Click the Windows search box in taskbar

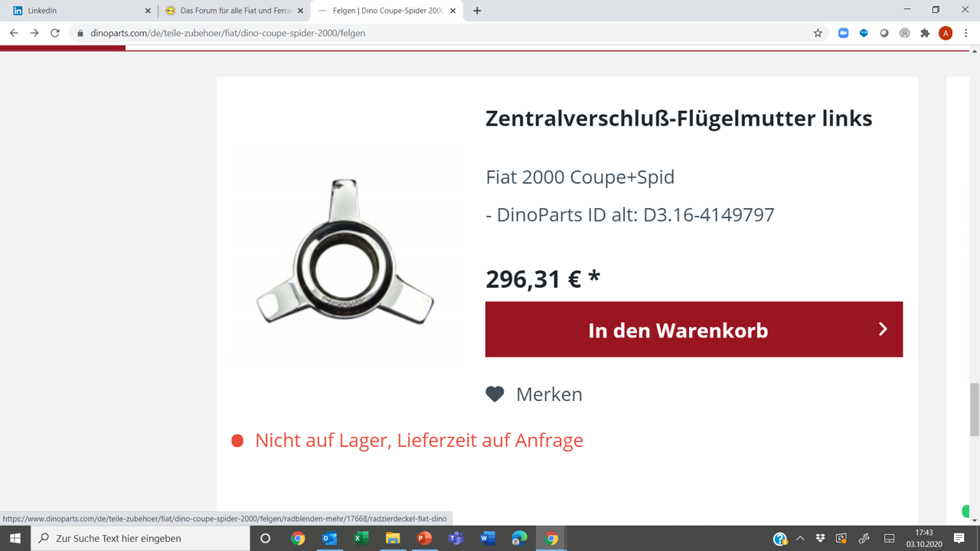140,538
